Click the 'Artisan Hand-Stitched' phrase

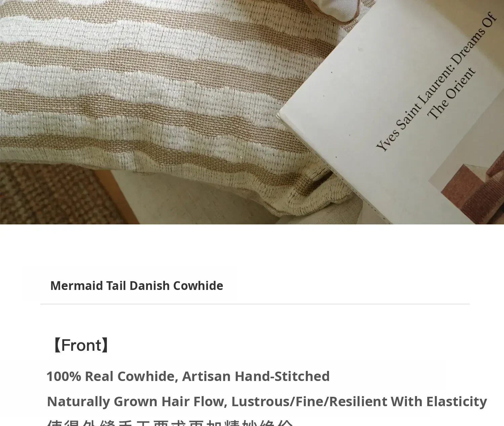coord(256,376)
